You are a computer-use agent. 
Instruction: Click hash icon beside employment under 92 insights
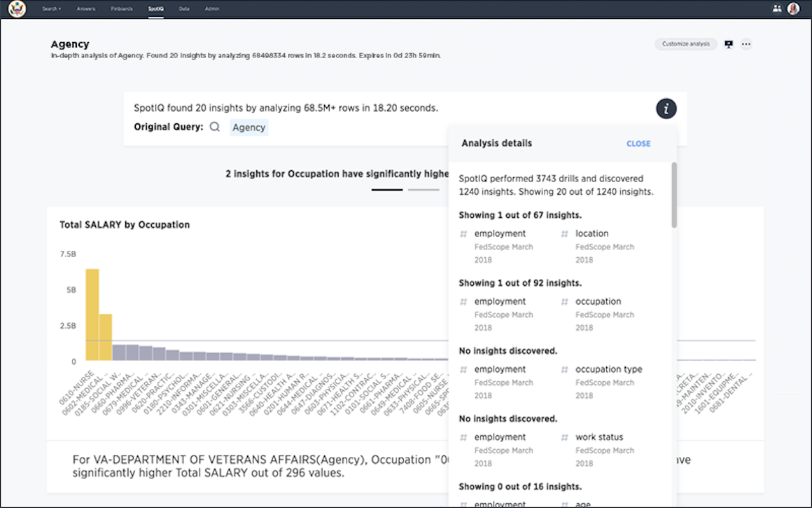pyautogui.click(x=463, y=302)
